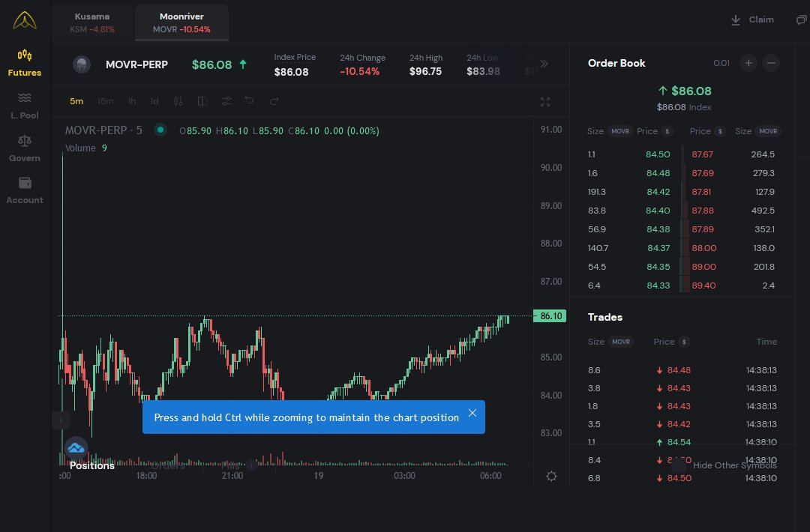810x532 pixels.
Task: Open chart axis settings gear icon
Action: [x=552, y=477]
